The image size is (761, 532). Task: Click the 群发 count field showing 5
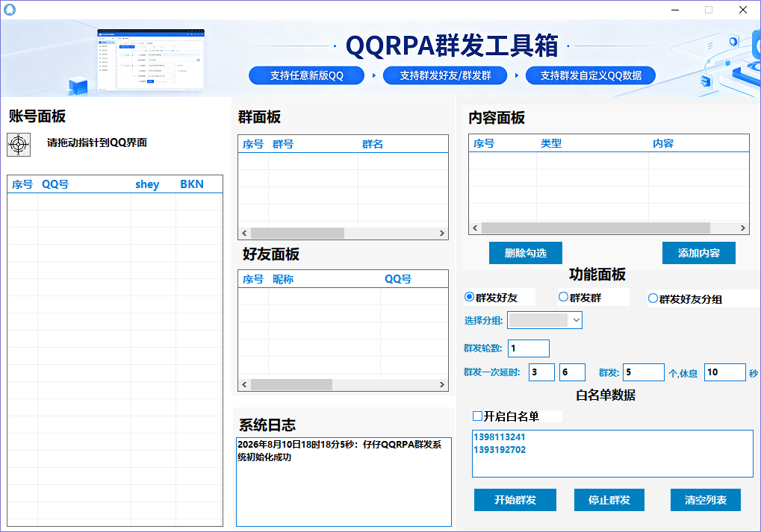tap(644, 372)
